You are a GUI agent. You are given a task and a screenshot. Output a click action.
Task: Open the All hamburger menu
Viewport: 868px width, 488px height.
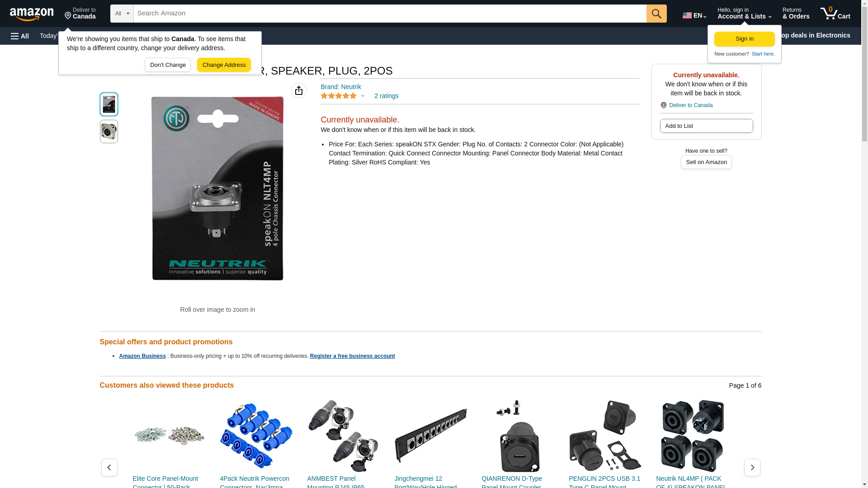click(x=20, y=36)
